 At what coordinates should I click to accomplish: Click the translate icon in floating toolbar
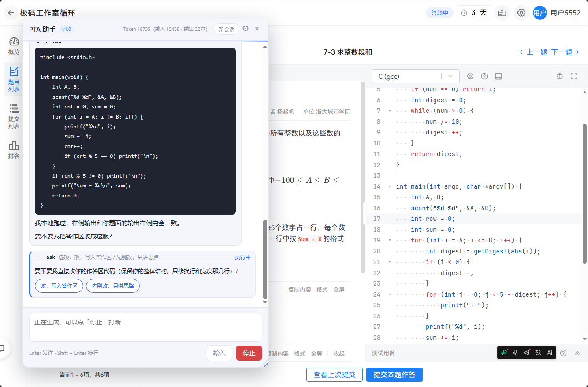click(x=538, y=353)
